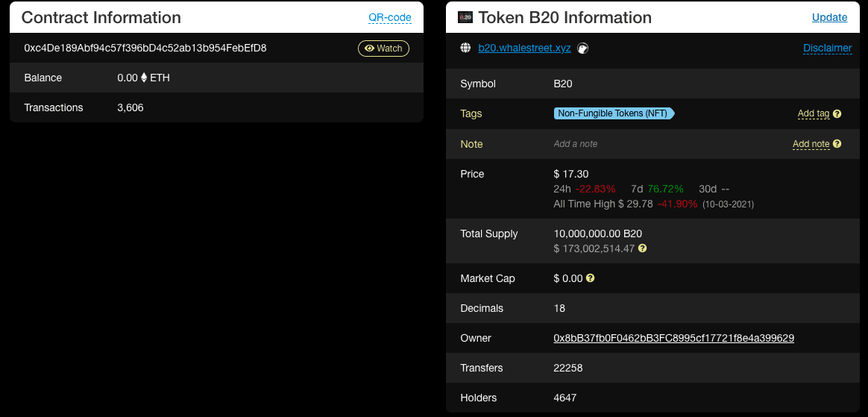Click the help icon next to Market Cap
Image resolution: width=868 pixels, height=417 pixels.
(590, 278)
